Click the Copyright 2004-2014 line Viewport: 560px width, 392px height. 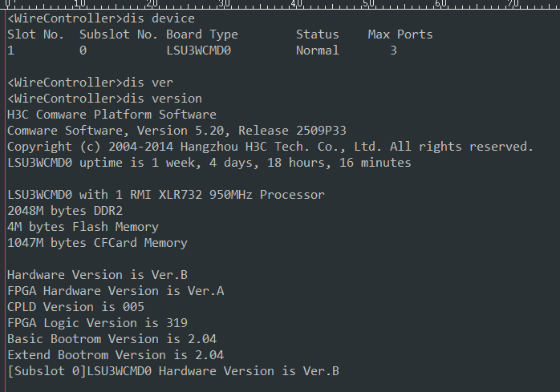point(270,147)
